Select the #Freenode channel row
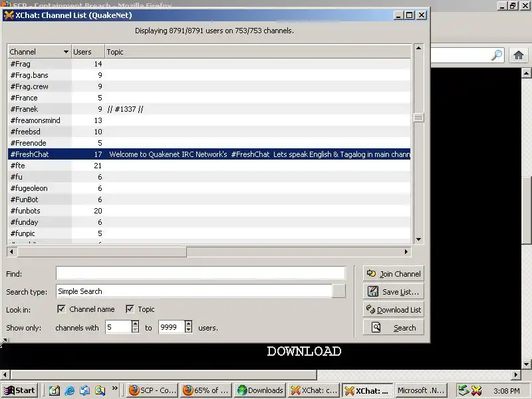 point(209,143)
